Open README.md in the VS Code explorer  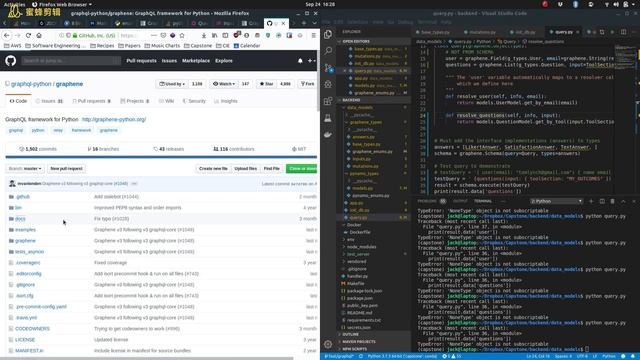pos(359,313)
